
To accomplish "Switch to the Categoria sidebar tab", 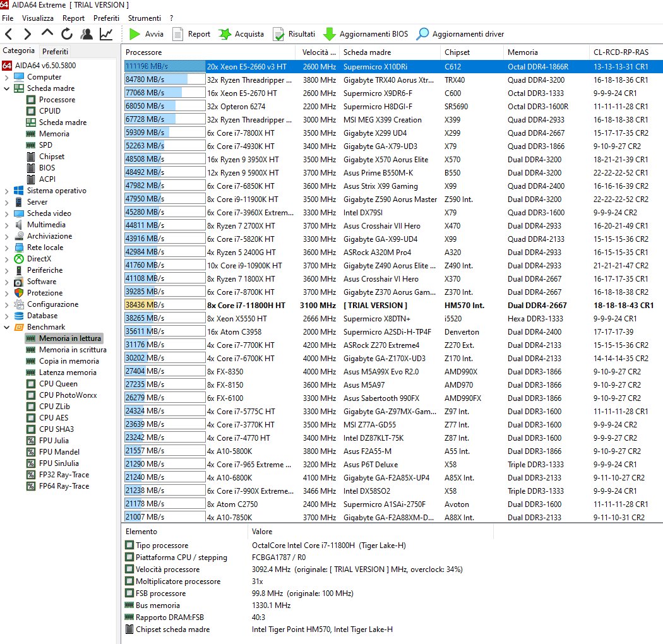I will [18, 51].
